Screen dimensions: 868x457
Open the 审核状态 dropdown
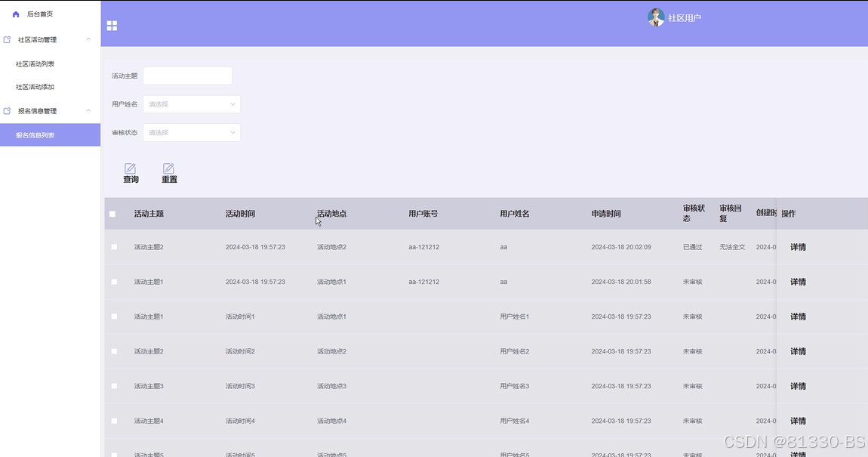point(192,132)
